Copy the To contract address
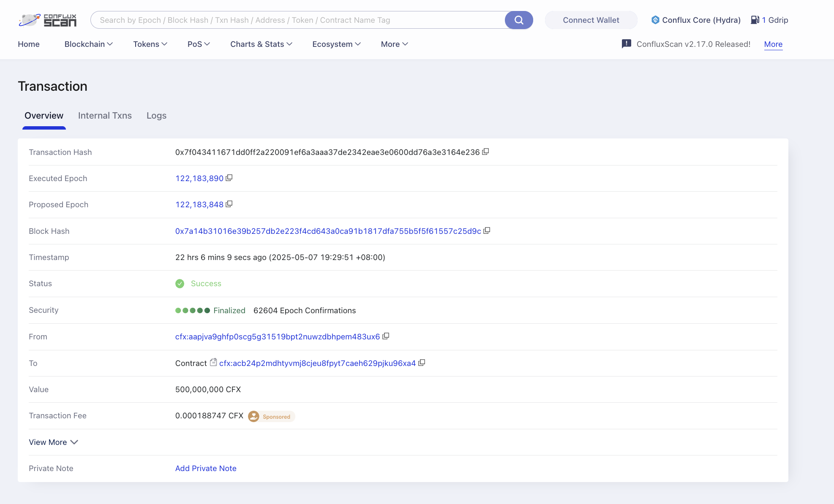The image size is (834, 504). [422, 363]
